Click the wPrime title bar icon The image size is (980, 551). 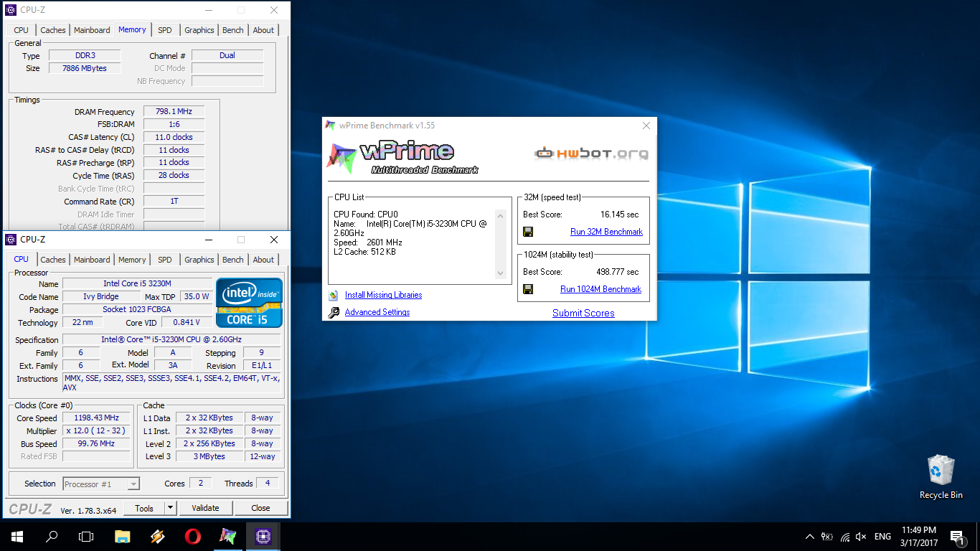pos(330,125)
